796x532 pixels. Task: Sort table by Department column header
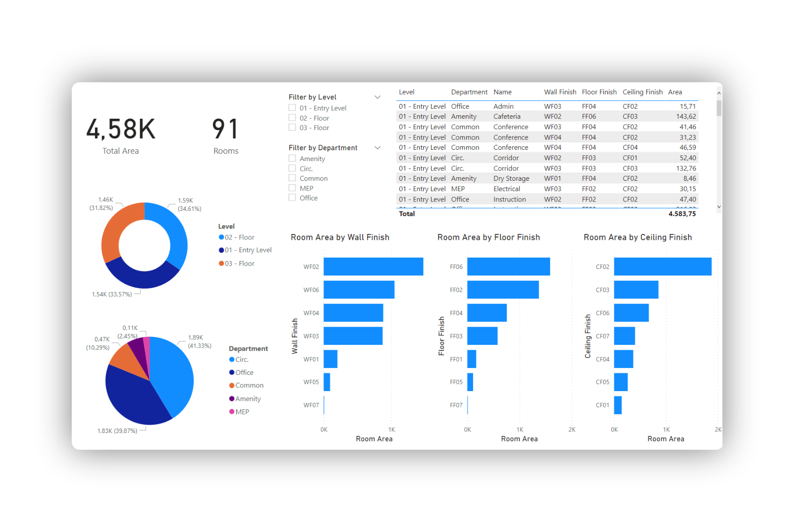pyautogui.click(x=469, y=92)
